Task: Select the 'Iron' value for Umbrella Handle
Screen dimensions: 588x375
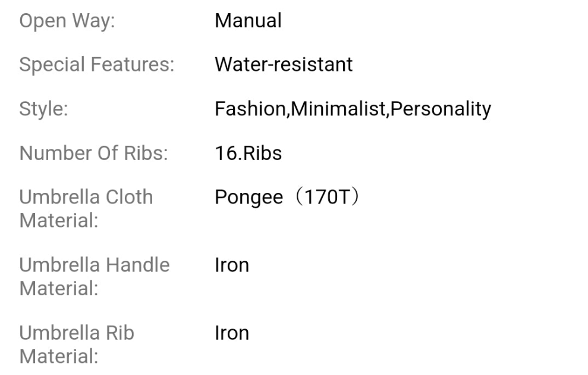Action: (x=231, y=265)
